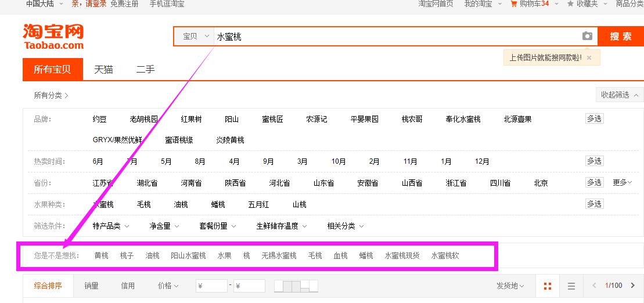The image size is (644, 303).
Task: Click the Taobao logo
Action: pos(53,37)
